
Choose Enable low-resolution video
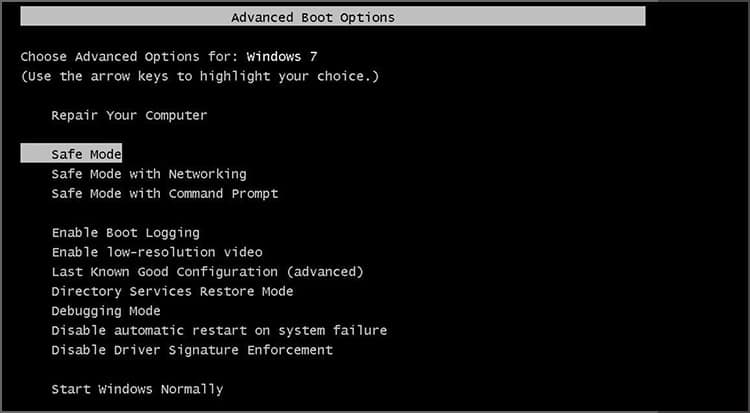[x=156, y=252]
